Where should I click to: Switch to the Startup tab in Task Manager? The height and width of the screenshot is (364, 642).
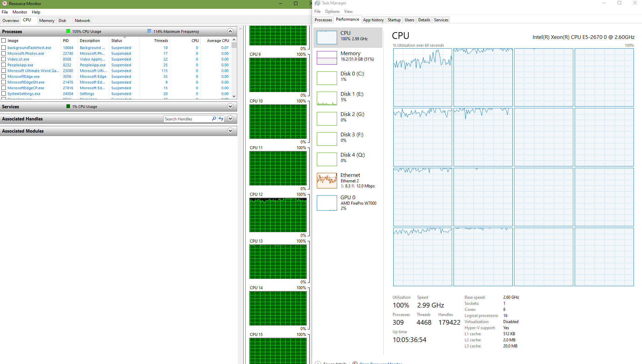click(x=394, y=20)
